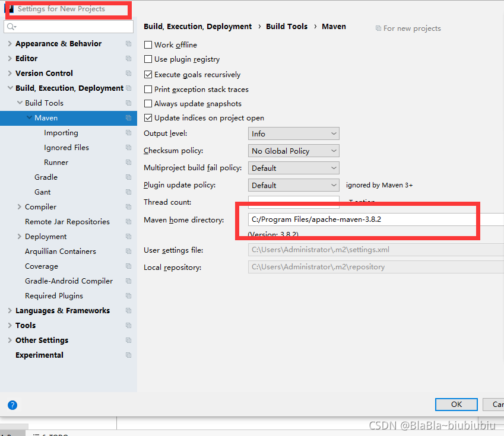Click Build Tools in breadcrumb
504x436 pixels.
[x=287, y=26]
